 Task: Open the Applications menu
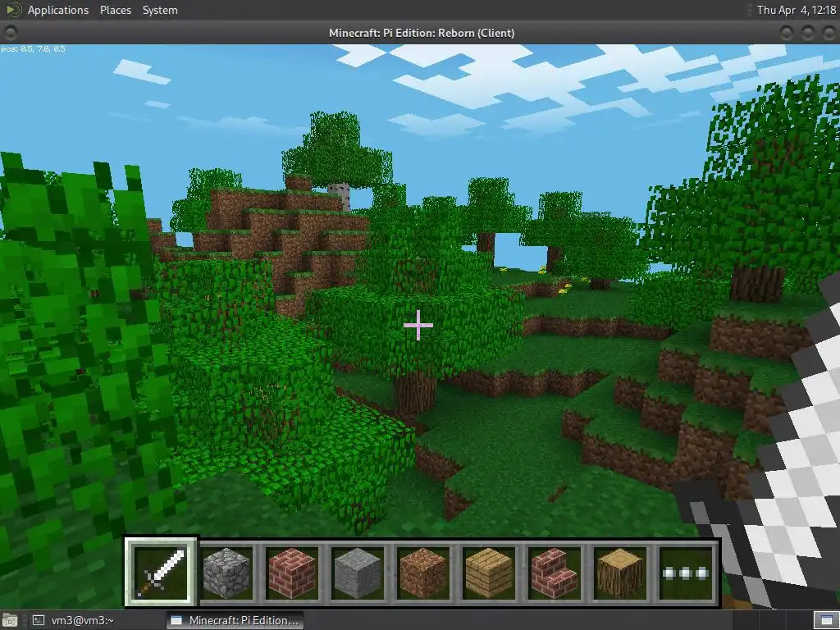pos(58,10)
